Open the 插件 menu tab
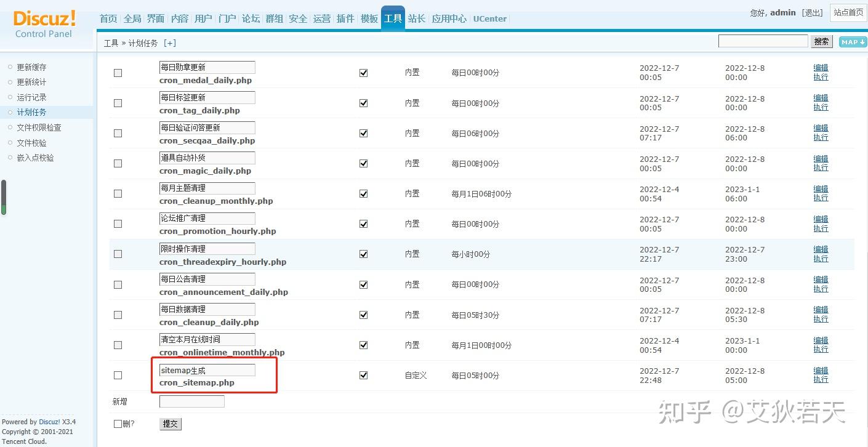 coord(345,18)
